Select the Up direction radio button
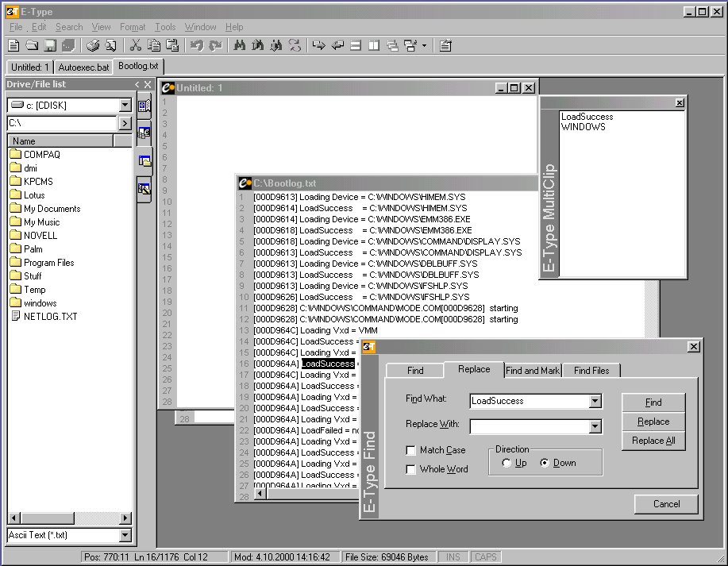728x566 pixels. (x=507, y=464)
